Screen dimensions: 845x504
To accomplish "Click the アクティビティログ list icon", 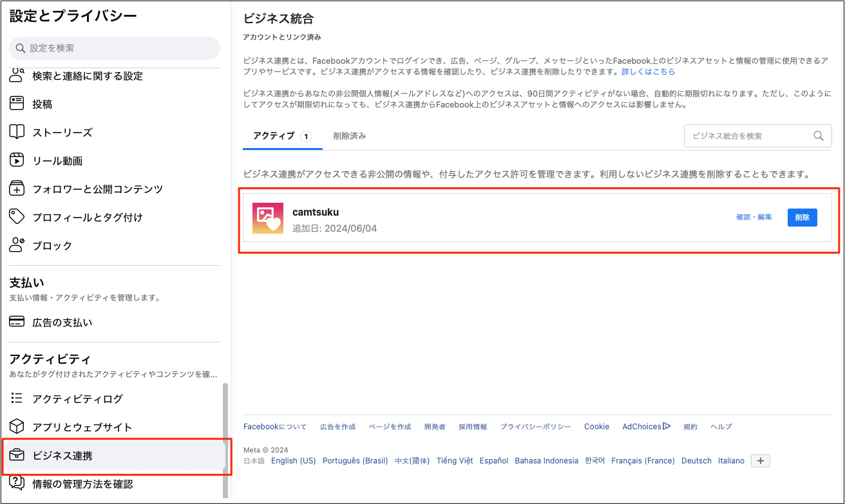I will point(17,398).
